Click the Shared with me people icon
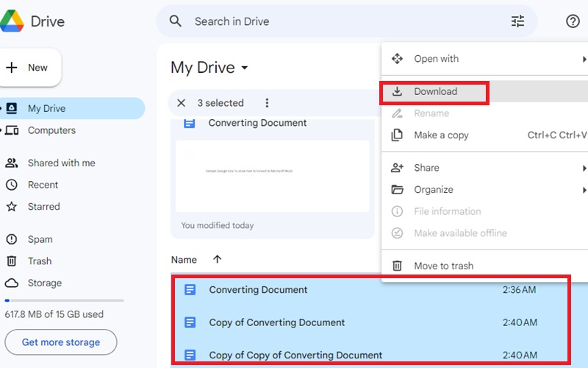The height and width of the screenshot is (368, 588). (12, 163)
